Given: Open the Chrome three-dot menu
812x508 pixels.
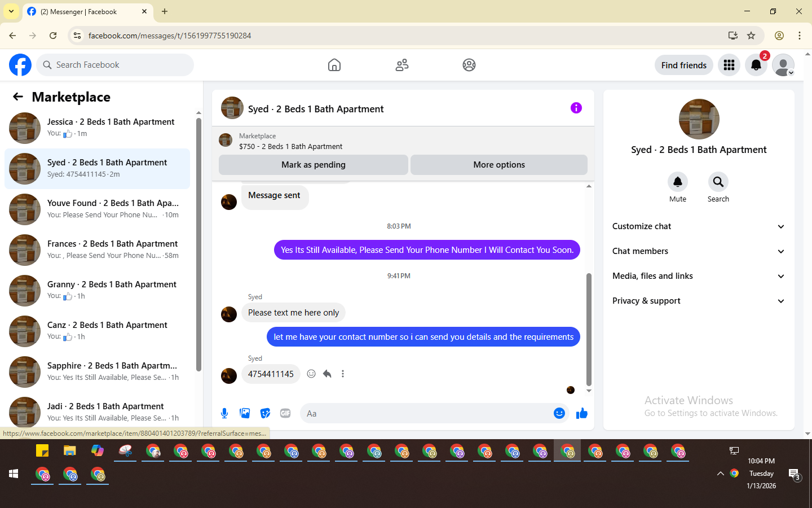Looking at the screenshot, I should (800, 36).
